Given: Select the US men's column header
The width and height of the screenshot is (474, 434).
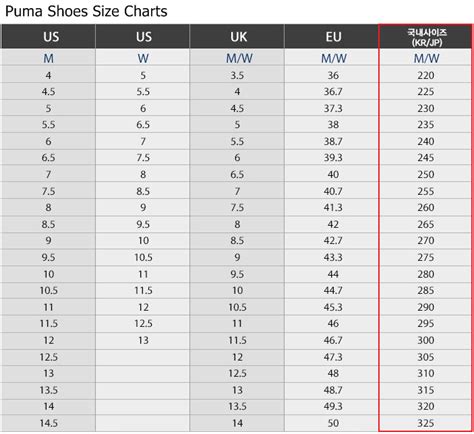Looking at the screenshot, I should [48, 37].
